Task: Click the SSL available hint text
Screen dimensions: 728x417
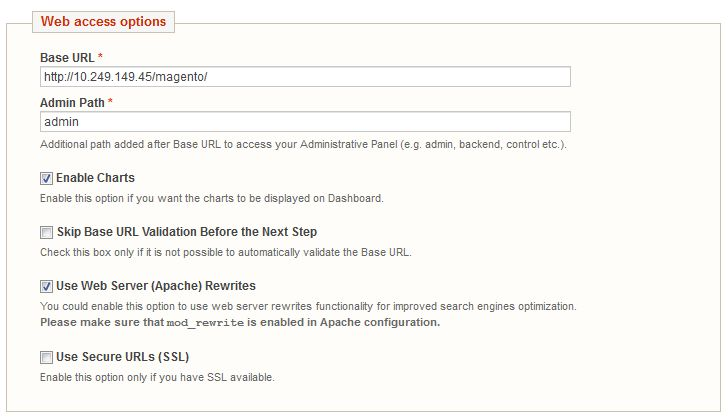Action: click(157, 377)
